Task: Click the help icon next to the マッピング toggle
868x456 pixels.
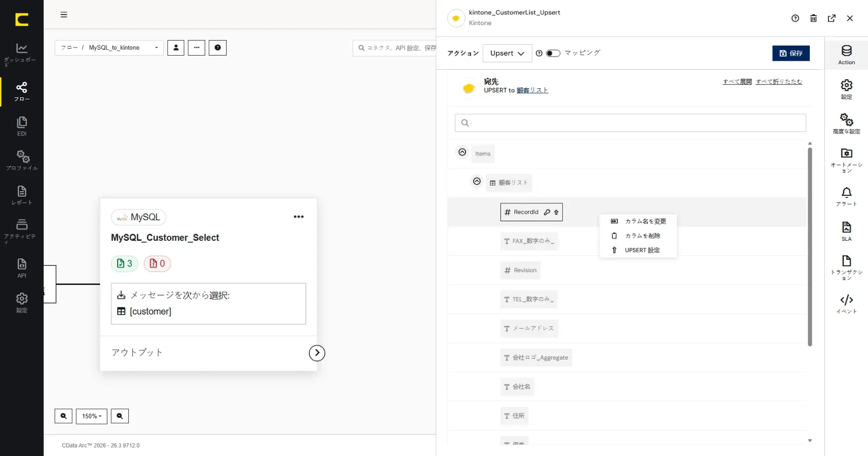Action: 539,53
